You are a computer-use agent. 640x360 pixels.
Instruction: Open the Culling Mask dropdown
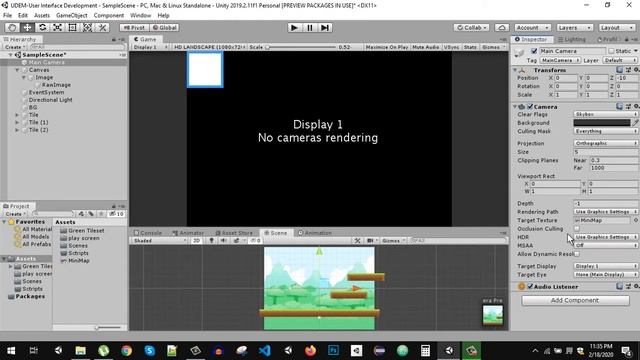tap(605, 131)
